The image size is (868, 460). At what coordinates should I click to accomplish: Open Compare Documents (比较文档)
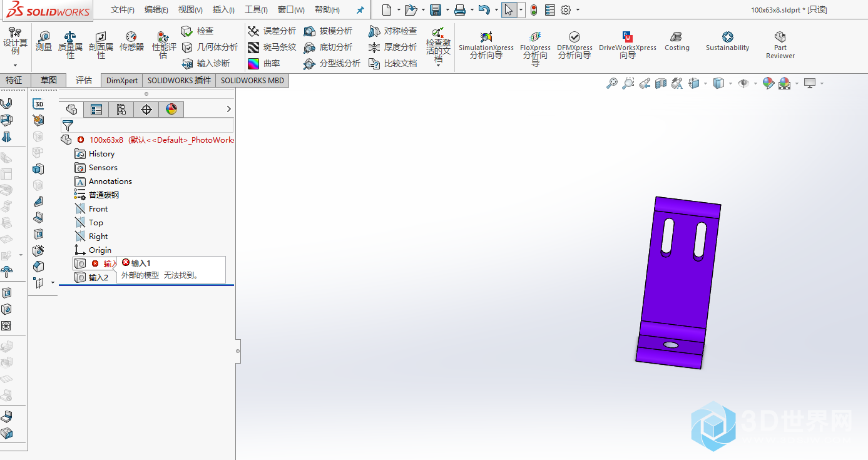tap(392, 63)
